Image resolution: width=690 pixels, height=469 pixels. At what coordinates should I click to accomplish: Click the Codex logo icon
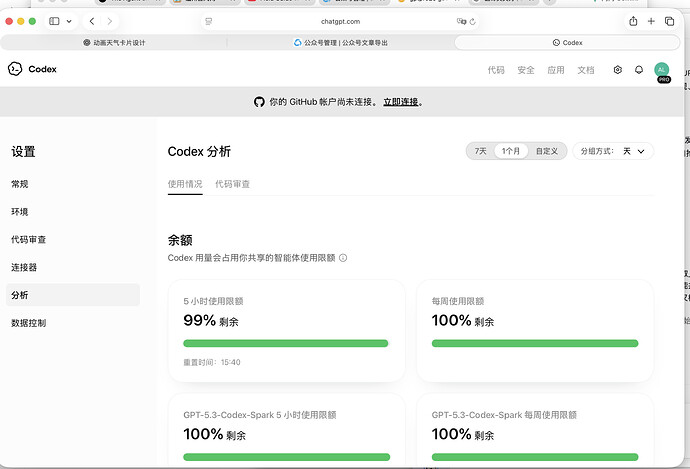[x=15, y=69]
